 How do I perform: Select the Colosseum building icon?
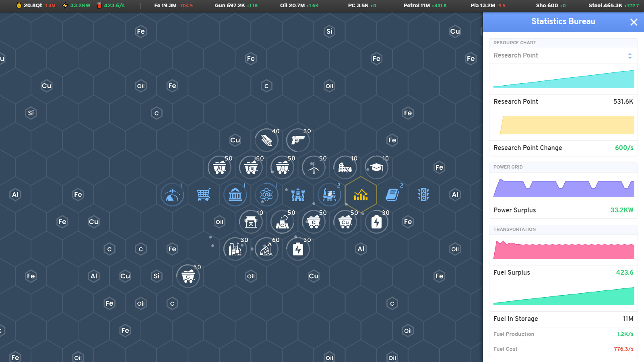(345, 167)
